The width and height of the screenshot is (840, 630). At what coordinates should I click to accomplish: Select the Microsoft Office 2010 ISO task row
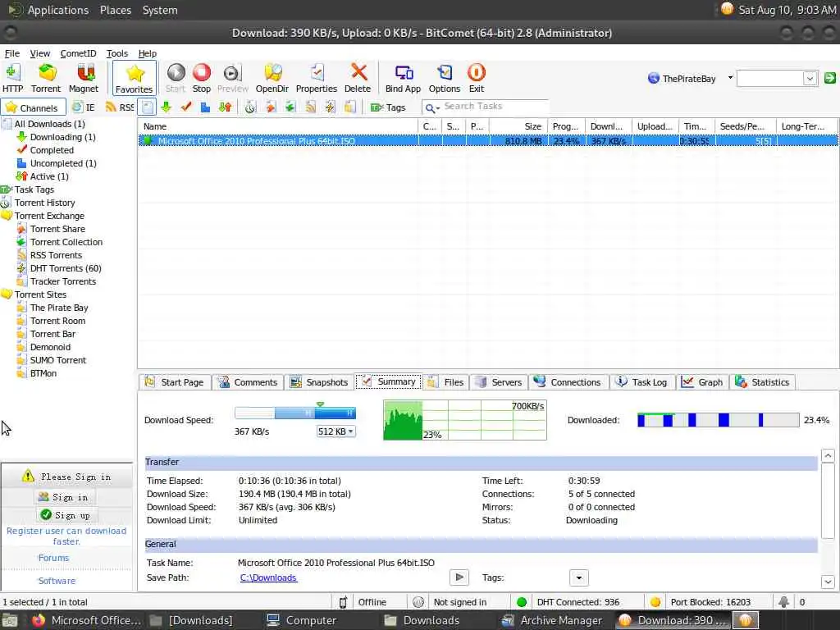pos(488,141)
